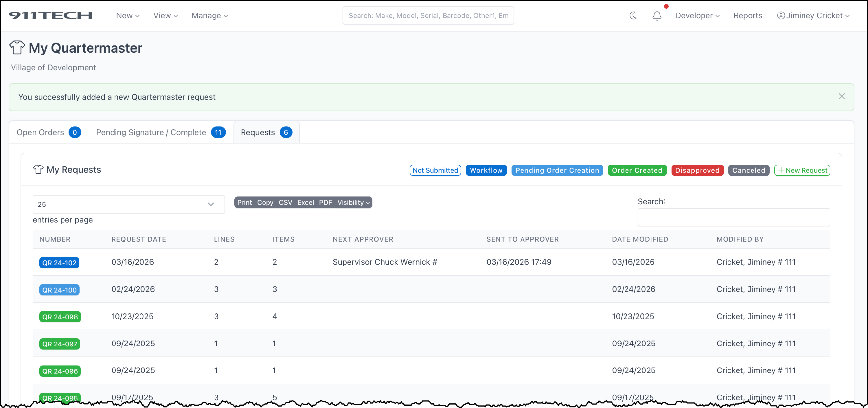Toggle dark mode moon icon
The height and width of the screenshot is (408, 868).
(633, 16)
